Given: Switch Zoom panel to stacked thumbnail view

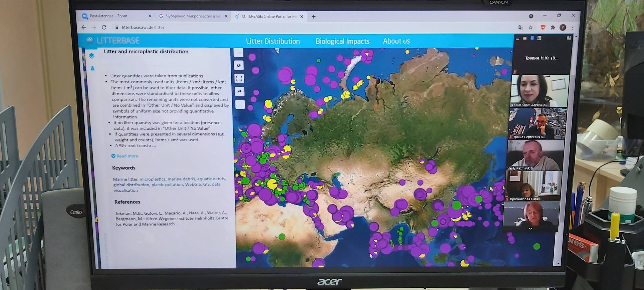Looking at the screenshot, I should [x=532, y=38].
